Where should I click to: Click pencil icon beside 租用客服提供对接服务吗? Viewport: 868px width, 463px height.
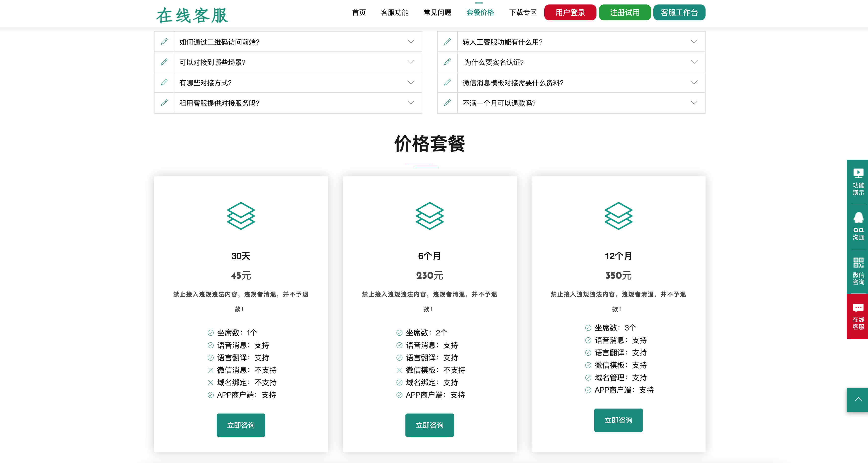pos(164,103)
